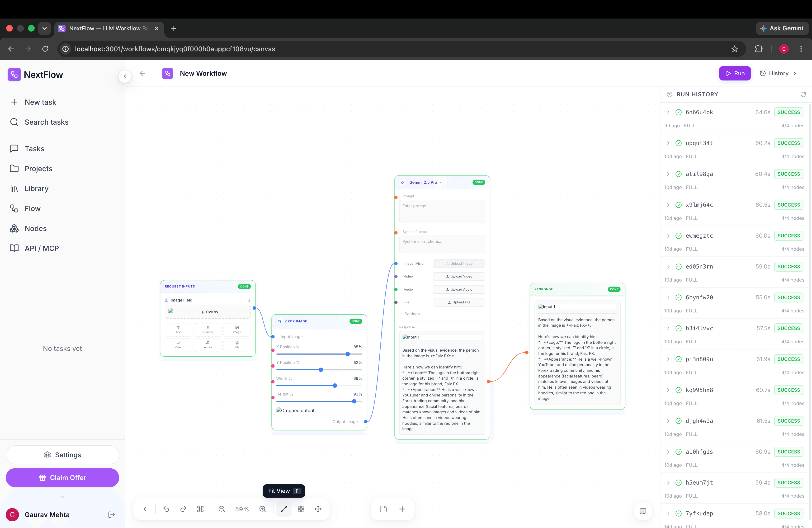Click the System instructions text field
This screenshot has height=528, width=812.
[x=442, y=244]
